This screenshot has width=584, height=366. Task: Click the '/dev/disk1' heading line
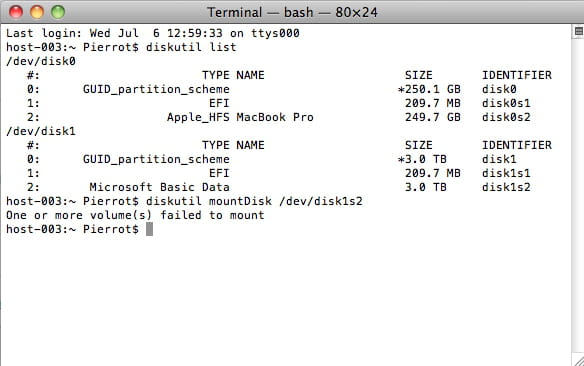pos(41,131)
